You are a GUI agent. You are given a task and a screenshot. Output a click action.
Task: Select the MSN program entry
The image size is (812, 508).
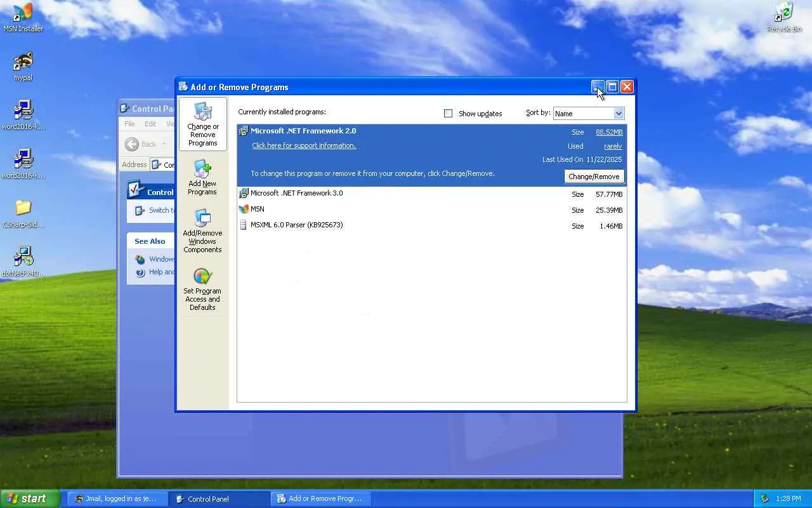[x=431, y=210]
